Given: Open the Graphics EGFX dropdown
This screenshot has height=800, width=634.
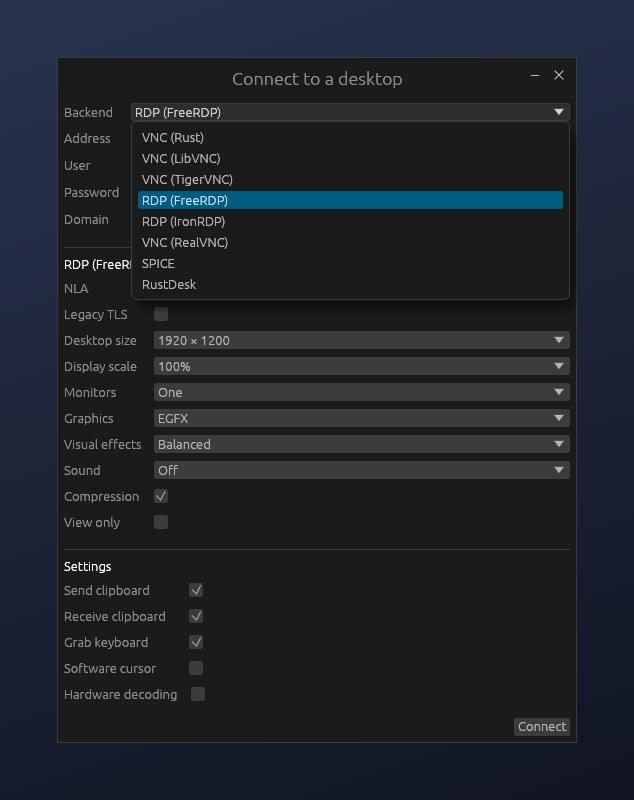Looking at the screenshot, I should (x=362, y=418).
